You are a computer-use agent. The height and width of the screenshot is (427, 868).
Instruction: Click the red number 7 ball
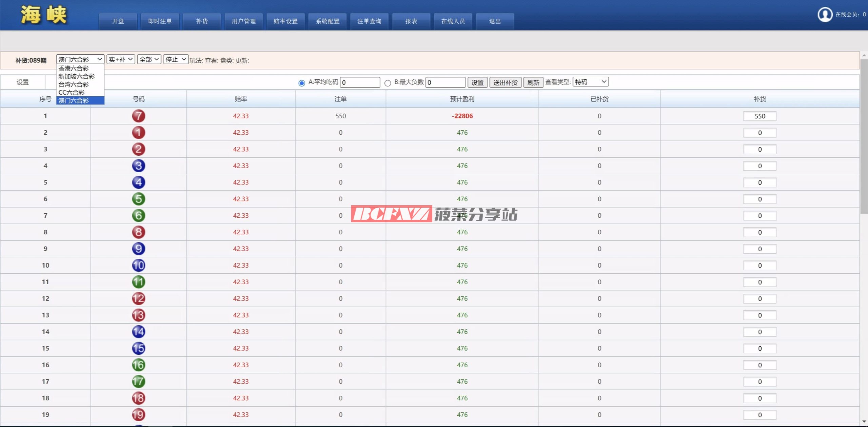coord(138,116)
